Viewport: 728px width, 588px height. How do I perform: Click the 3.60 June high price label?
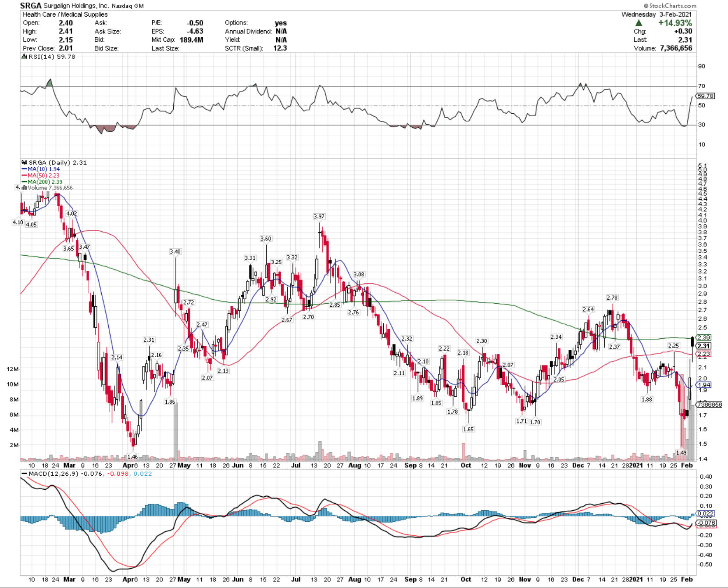[266, 239]
